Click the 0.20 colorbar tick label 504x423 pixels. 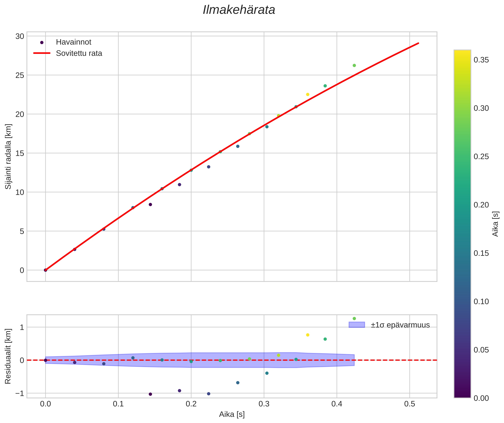pyautogui.click(x=481, y=205)
